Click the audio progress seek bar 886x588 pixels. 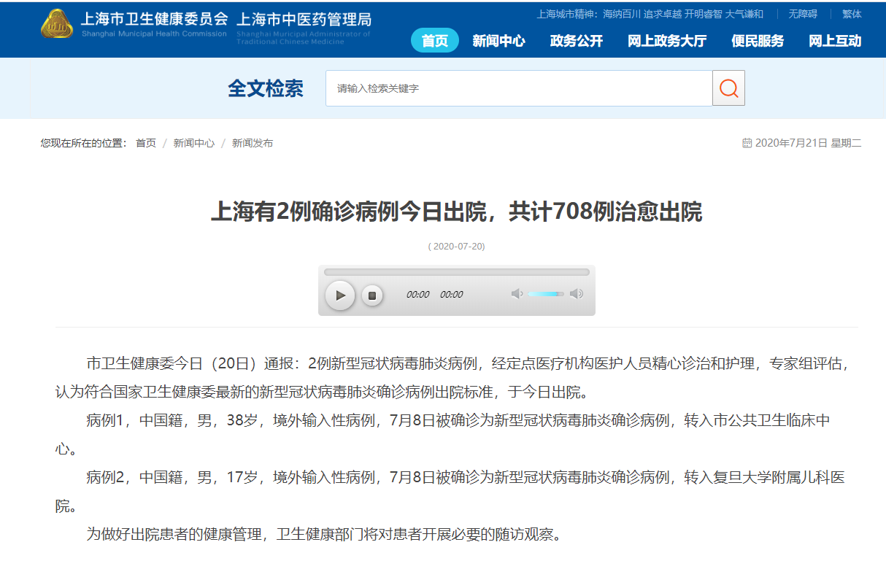click(x=456, y=272)
